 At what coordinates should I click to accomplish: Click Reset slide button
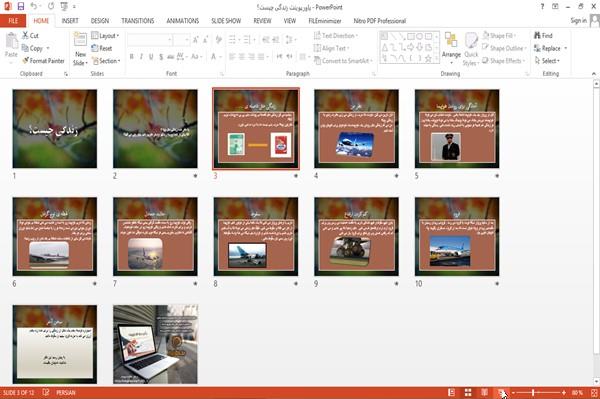(102, 48)
